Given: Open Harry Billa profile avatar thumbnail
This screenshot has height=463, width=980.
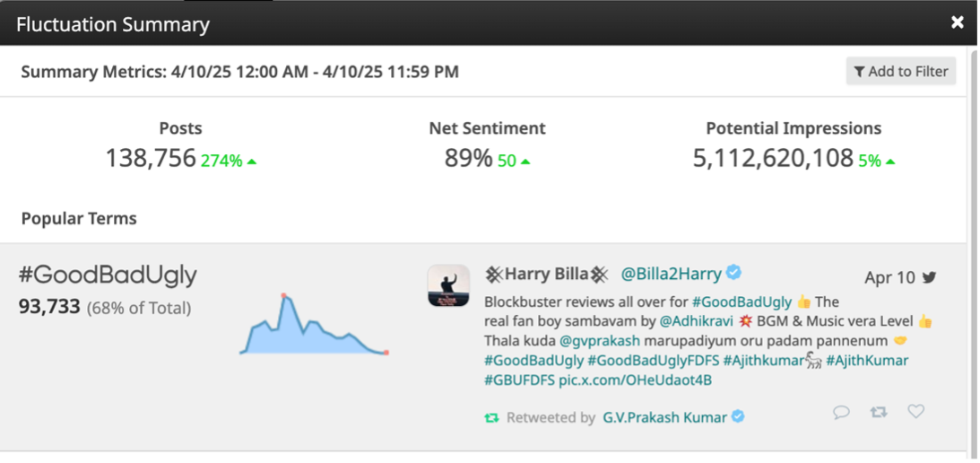Looking at the screenshot, I should pos(448,286).
